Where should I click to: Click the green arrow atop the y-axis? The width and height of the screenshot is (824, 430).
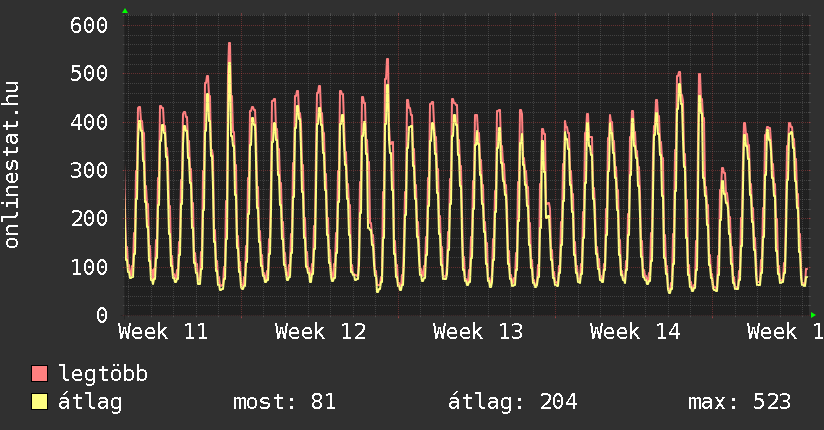[125, 11]
